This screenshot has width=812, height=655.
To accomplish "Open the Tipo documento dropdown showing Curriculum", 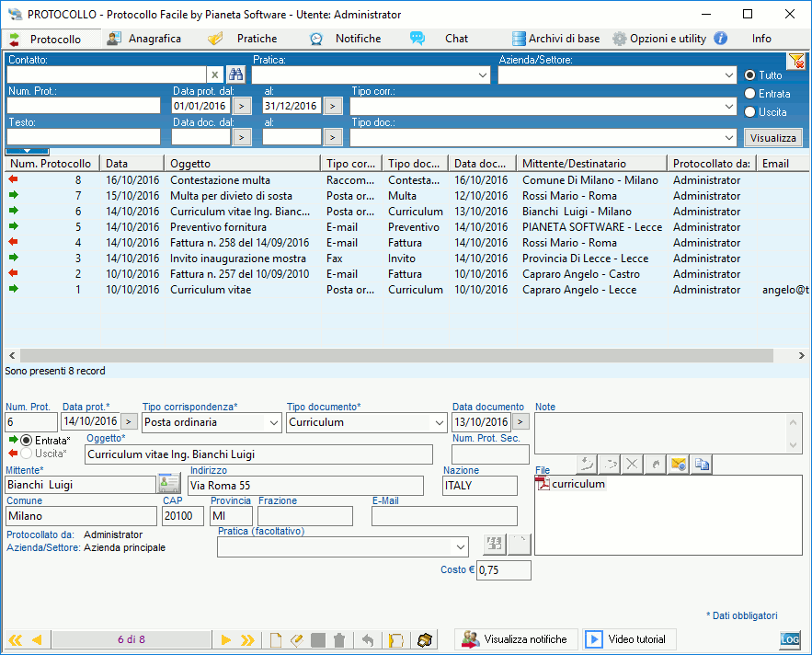I will [x=439, y=422].
